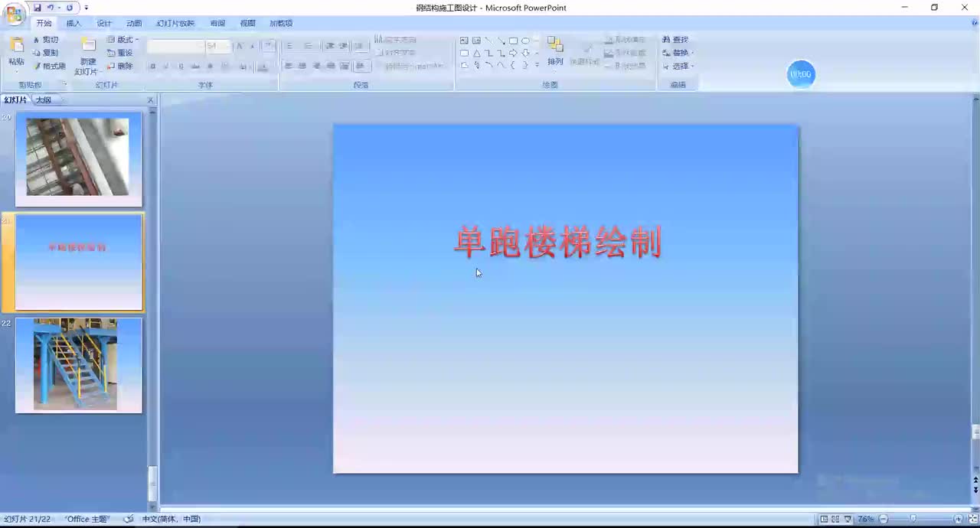Click 查找 find button
Screen dimensions: 980x528
point(675,40)
